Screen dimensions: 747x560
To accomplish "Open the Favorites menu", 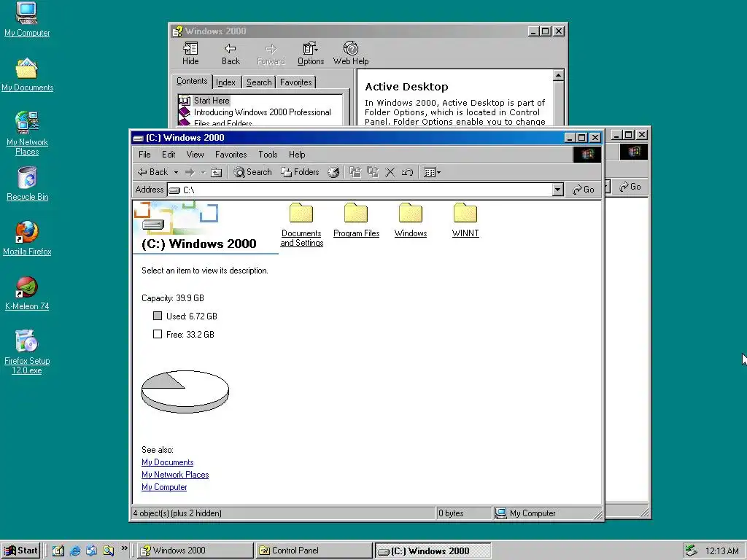I will pos(231,155).
